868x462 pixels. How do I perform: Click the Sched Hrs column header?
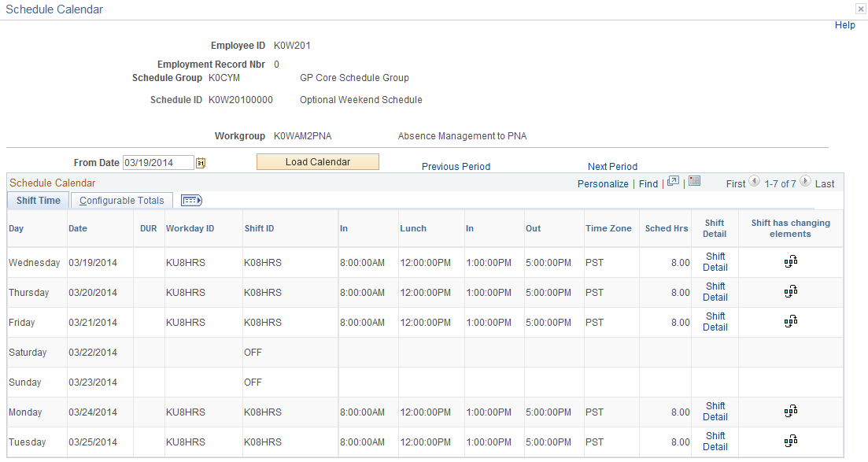coord(667,228)
